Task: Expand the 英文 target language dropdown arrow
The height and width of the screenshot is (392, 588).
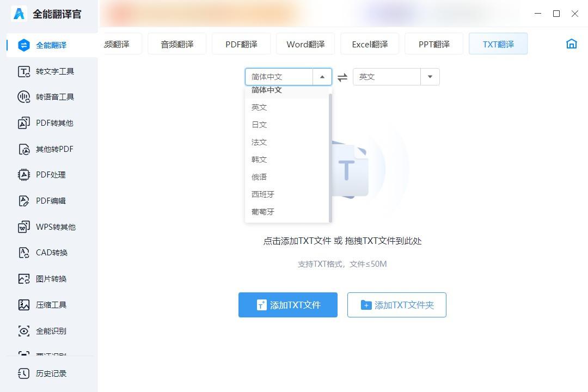Action: [430, 77]
